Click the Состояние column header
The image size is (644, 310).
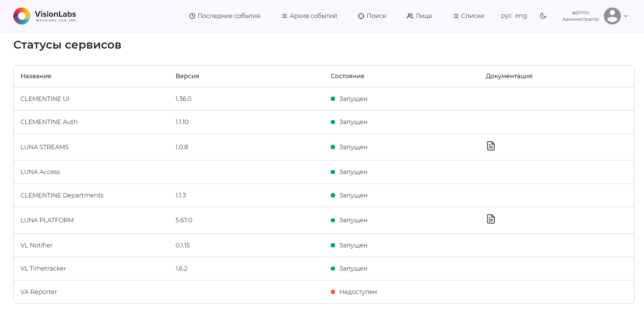(347, 76)
